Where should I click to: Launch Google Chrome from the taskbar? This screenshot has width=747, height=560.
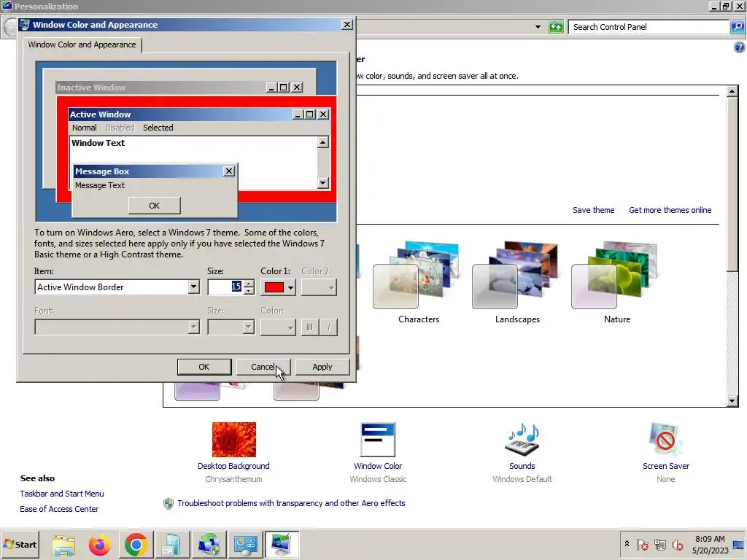point(136,544)
